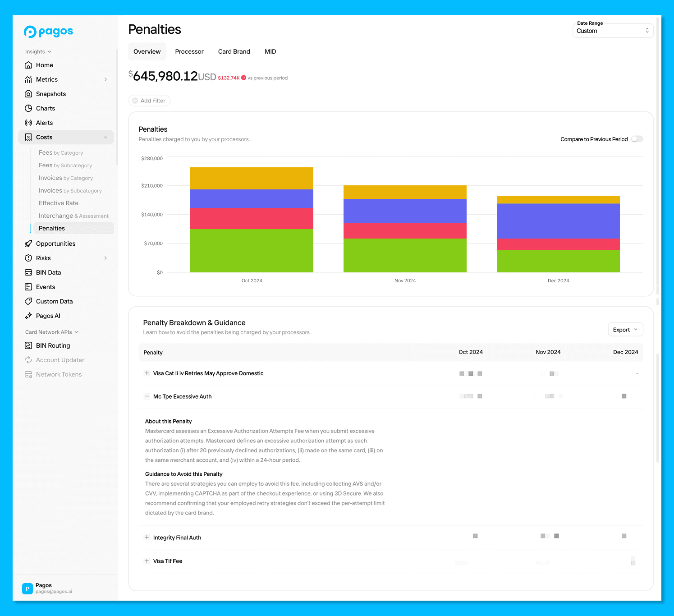Select the BIN Data sidebar icon
Image resolution: width=674 pixels, height=616 pixels.
point(28,272)
